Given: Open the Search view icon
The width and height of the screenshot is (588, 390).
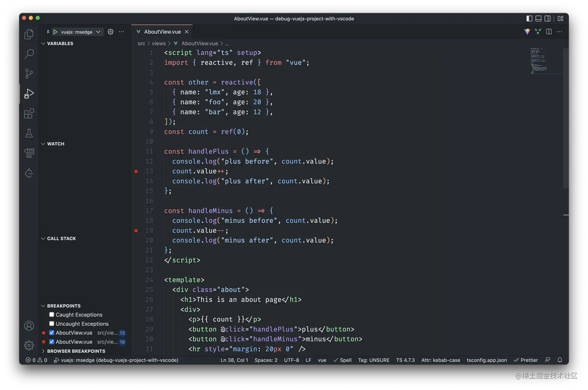Looking at the screenshot, I should (29, 54).
